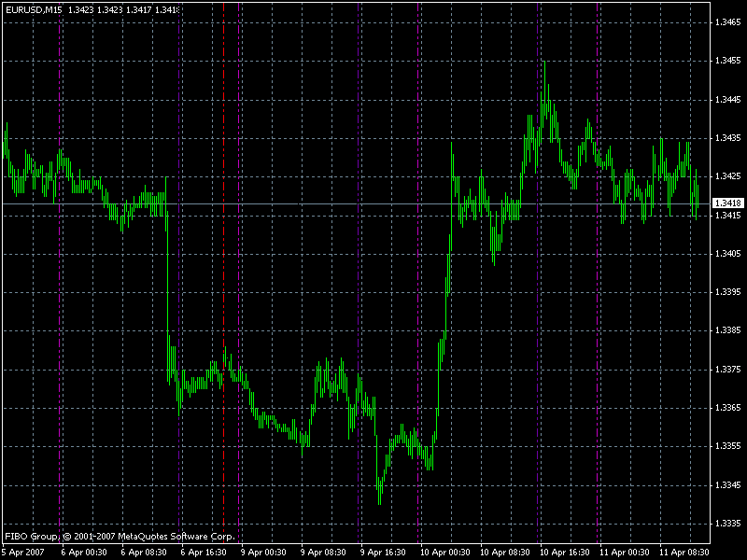
Task: Click the 10 Apr 00:30 time label
Action: coord(445,553)
